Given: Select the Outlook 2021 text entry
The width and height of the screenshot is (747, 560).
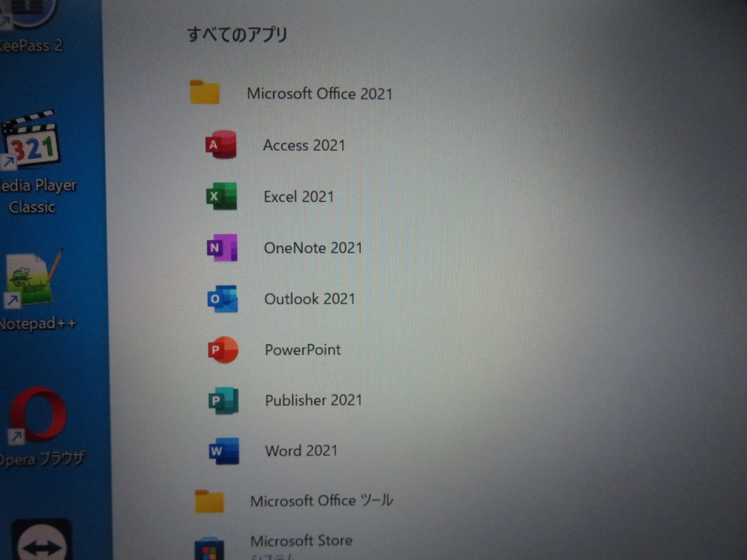Looking at the screenshot, I should coord(310,299).
